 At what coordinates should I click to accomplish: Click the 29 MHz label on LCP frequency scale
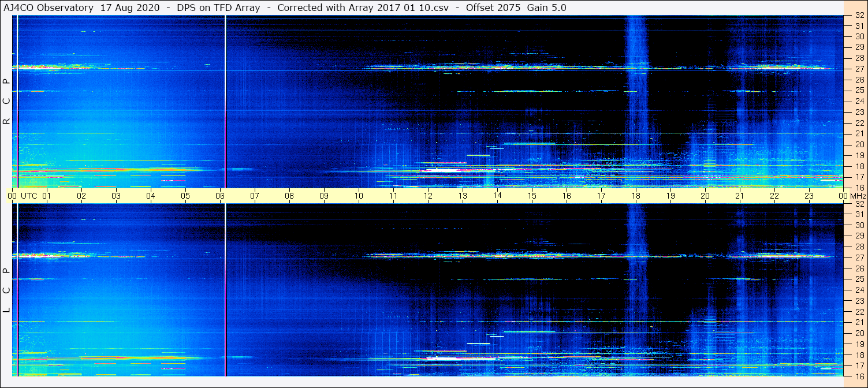(x=859, y=236)
